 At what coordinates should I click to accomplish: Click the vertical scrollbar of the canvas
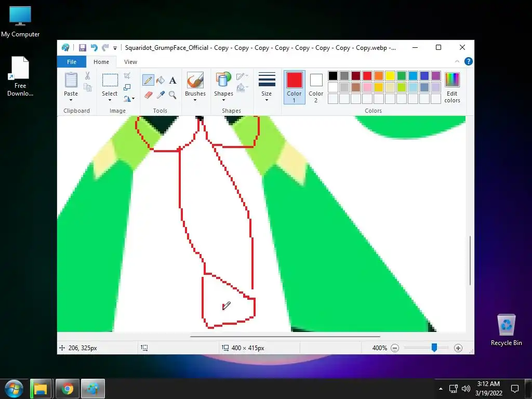(x=470, y=260)
